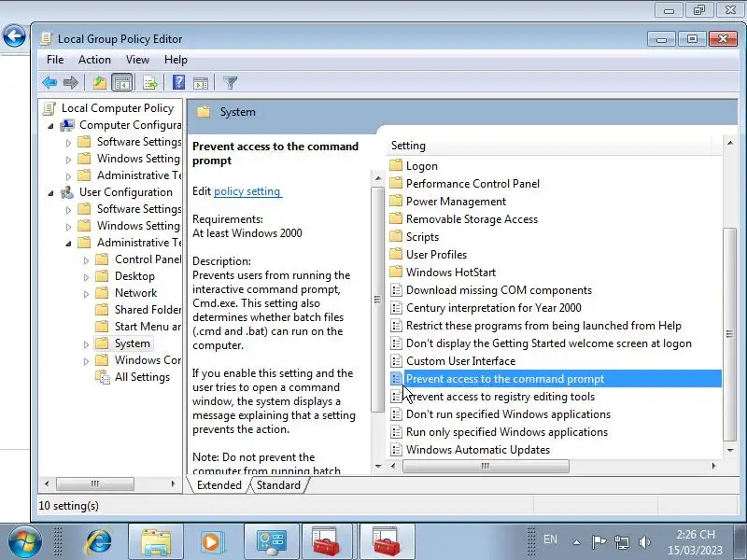Select Run only specified Windows applications
The width and height of the screenshot is (747, 560).
point(507,432)
